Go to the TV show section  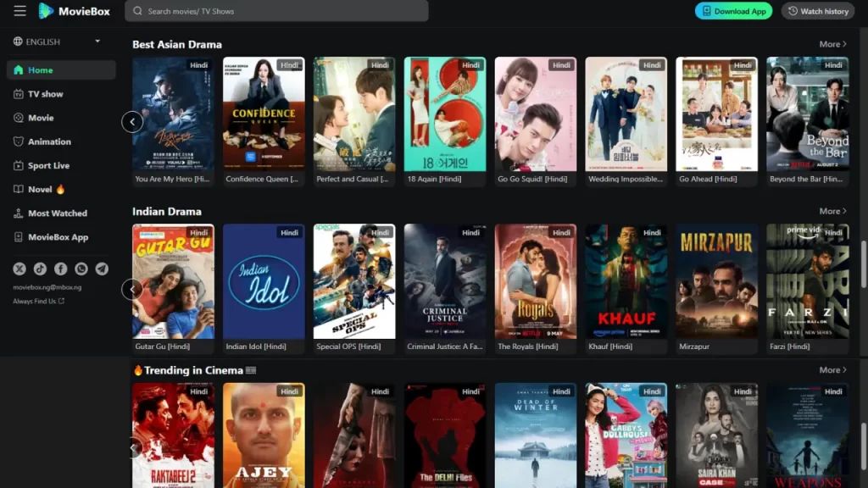coord(61,94)
